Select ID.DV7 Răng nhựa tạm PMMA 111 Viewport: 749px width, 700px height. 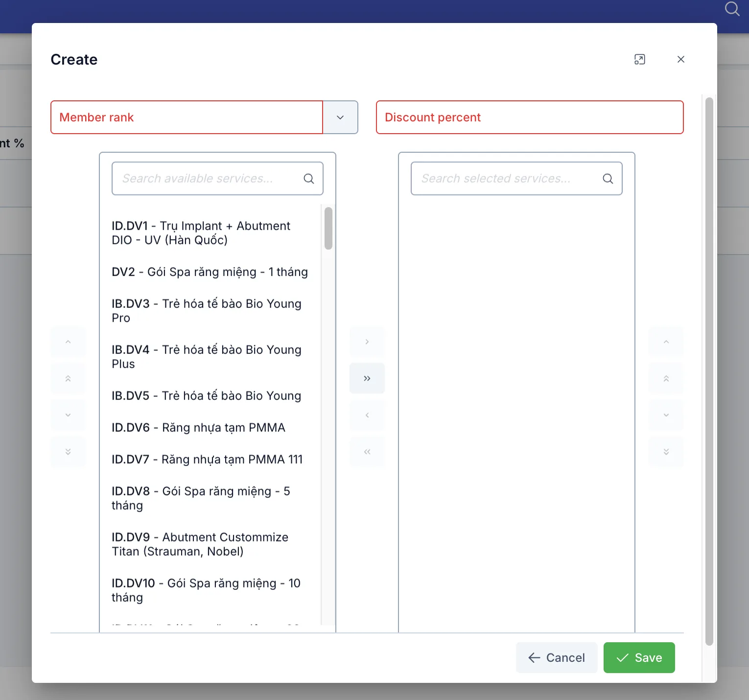coord(211,460)
